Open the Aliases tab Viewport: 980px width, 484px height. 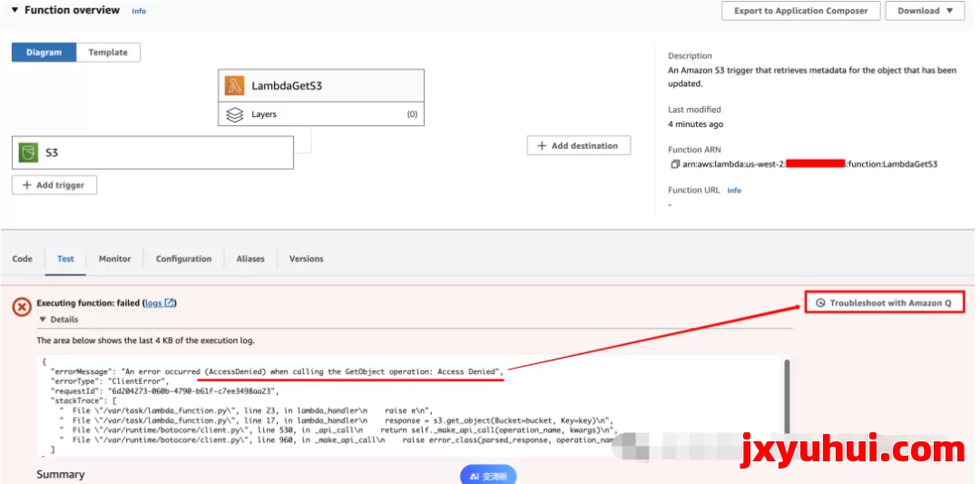(250, 258)
